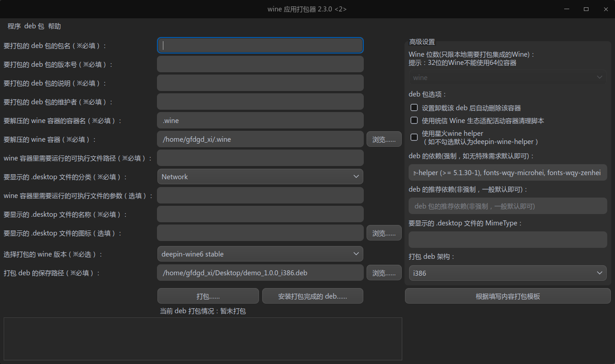Open the Network category dropdown

tap(260, 177)
